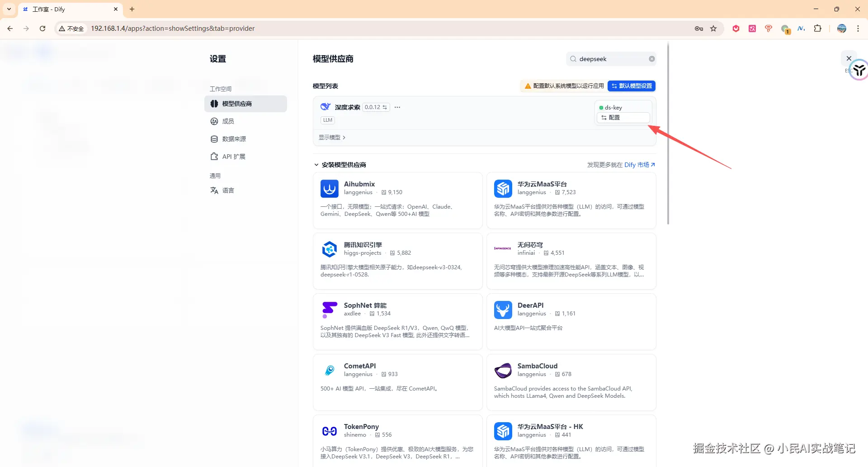Click the 深度求索 DeepSeek logo icon
Viewport: 868px width, 467px height.
tap(325, 107)
